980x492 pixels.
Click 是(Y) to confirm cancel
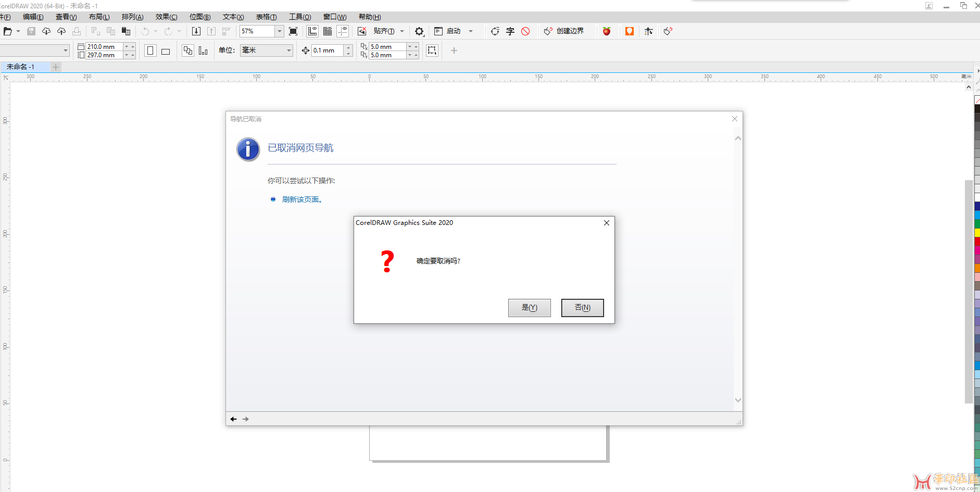[x=530, y=308]
